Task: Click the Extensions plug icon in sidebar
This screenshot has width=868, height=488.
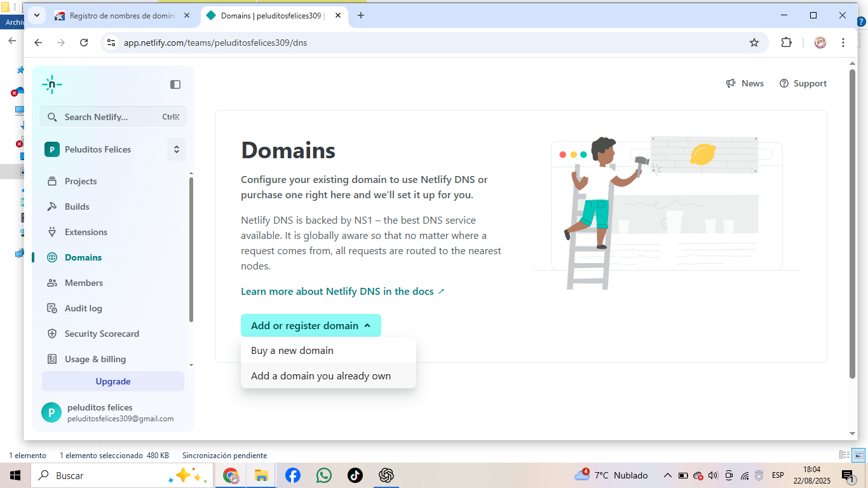Action: pos(52,232)
